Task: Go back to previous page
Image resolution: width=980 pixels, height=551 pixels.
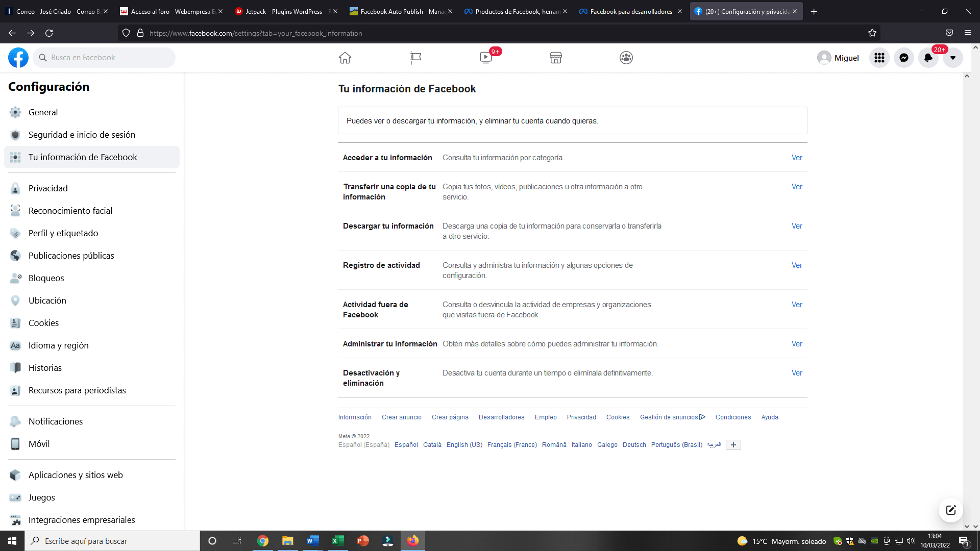Action: [x=12, y=33]
